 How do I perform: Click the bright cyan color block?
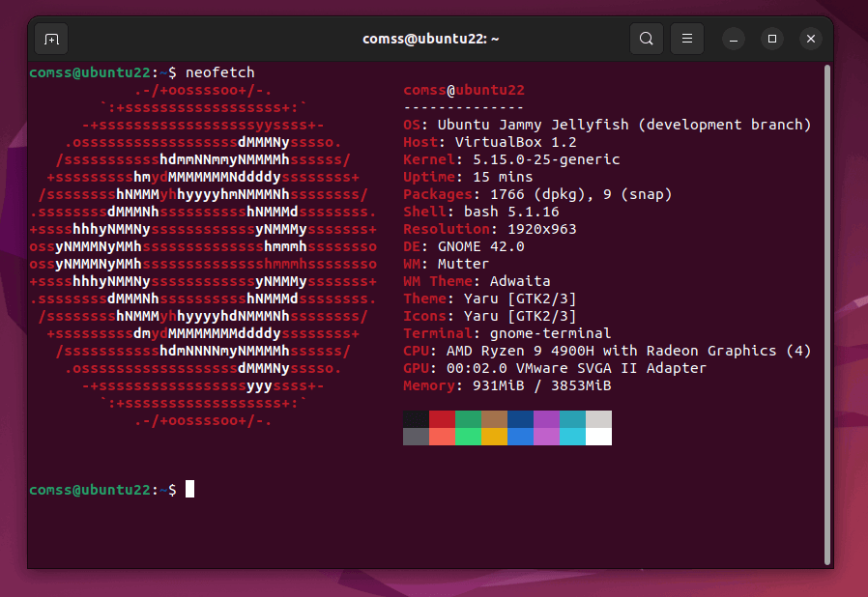(572, 437)
